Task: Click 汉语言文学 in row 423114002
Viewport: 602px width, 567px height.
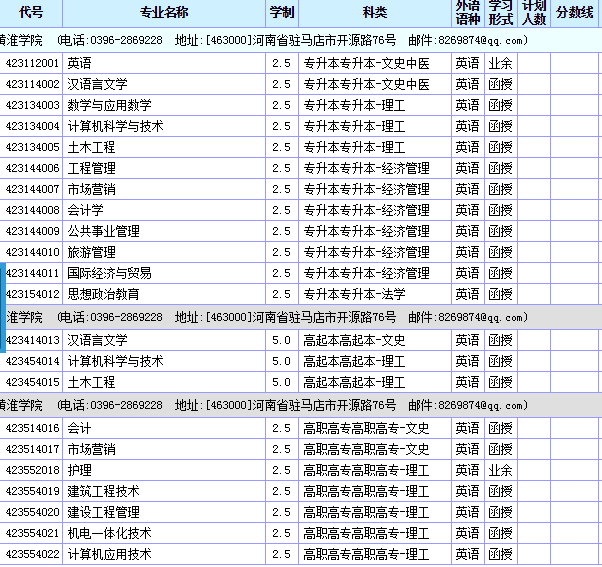Action: coord(98,84)
